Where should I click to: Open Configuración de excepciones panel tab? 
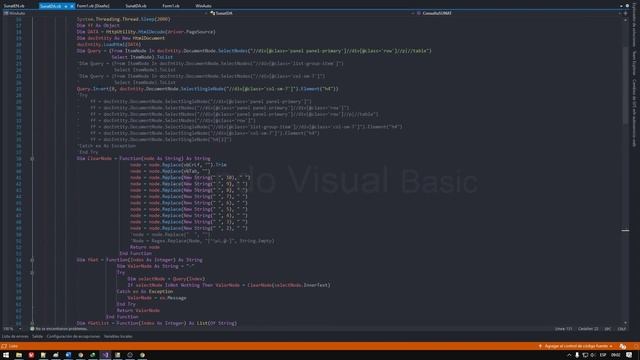pyautogui.click(x=73, y=336)
